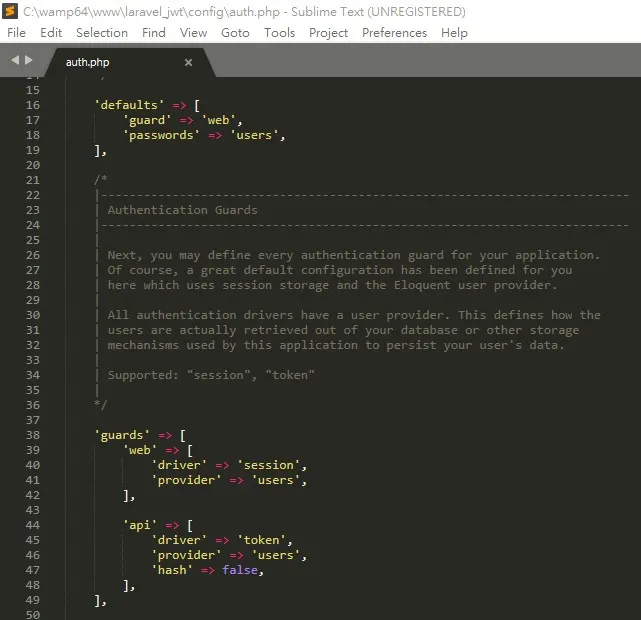The height and width of the screenshot is (620, 641).
Task: Click the closing bracket on line 19
Action: click(97, 151)
